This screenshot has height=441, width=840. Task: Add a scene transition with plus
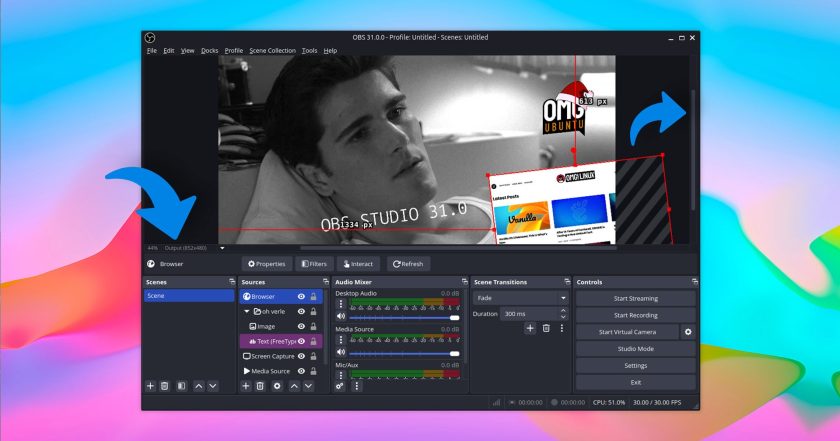530,328
